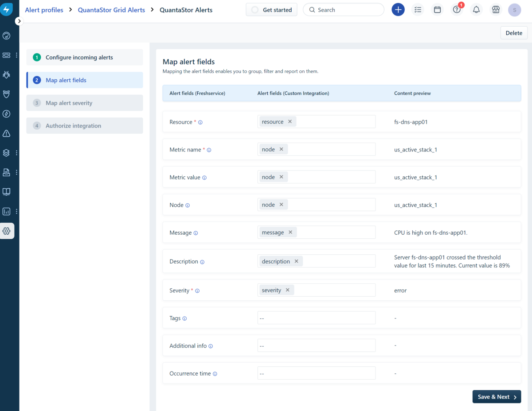This screenshot has height=411, width=532.
Task: Open the Resource field mapping dropdown
Action: pos(317,122)
